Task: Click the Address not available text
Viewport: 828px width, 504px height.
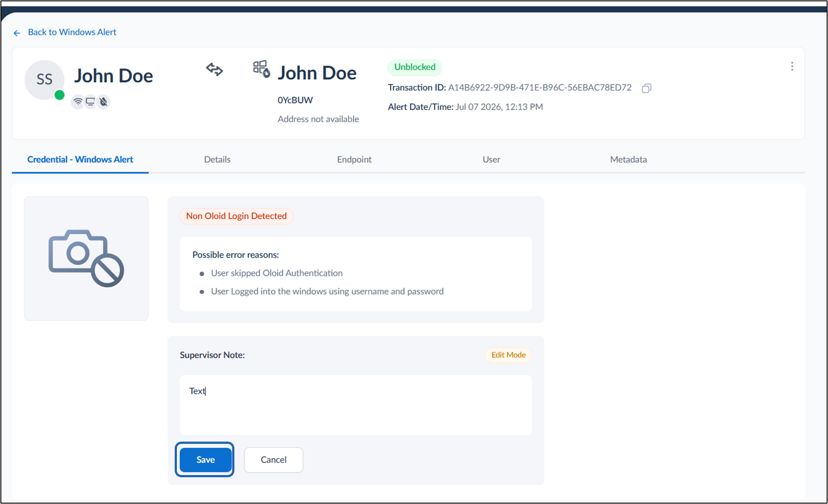Action: [x=318, y=119]
